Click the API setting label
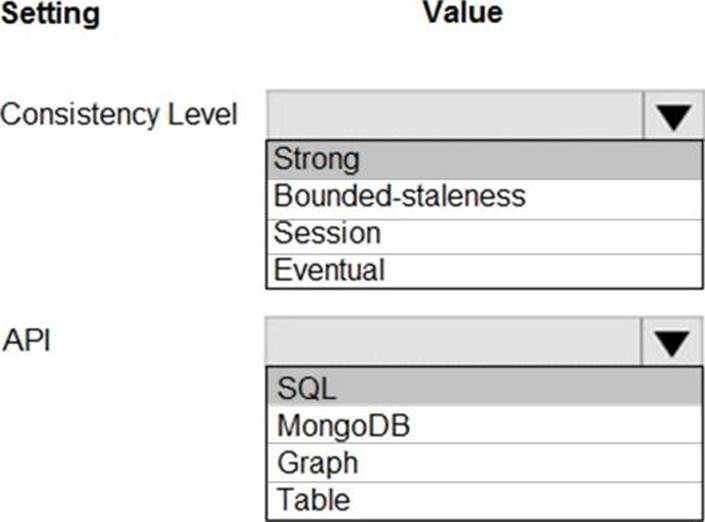This screenshot has width=705, height=522. coord(26,340)
